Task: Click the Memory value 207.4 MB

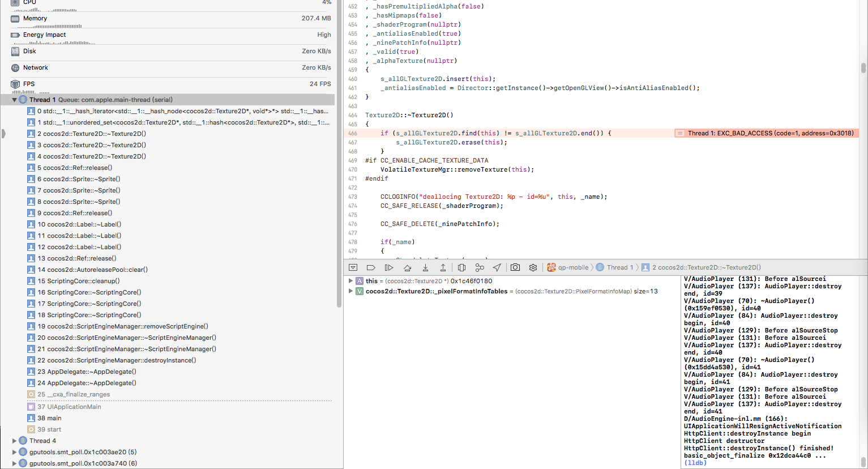Action: [x=316, y=19]
